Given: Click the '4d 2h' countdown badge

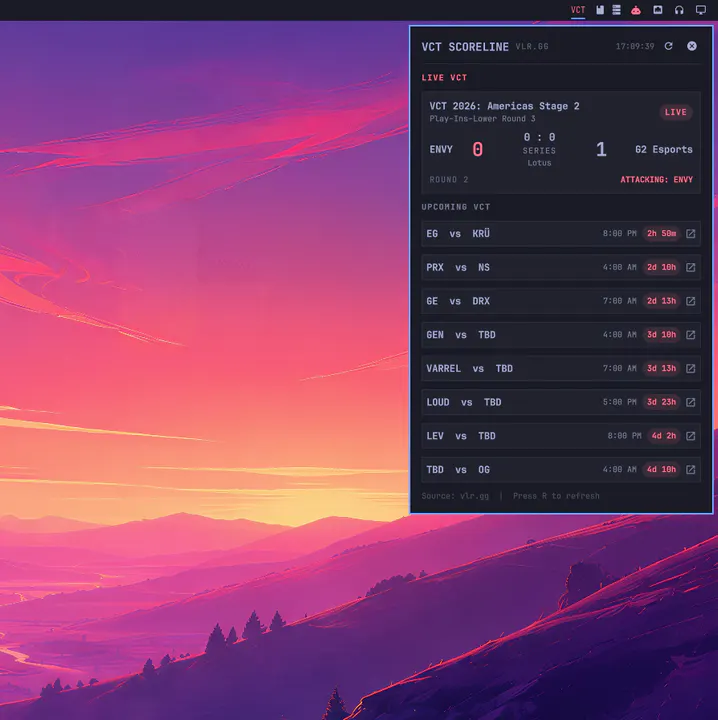Looking at the screenshot, I should click(664, 436).
